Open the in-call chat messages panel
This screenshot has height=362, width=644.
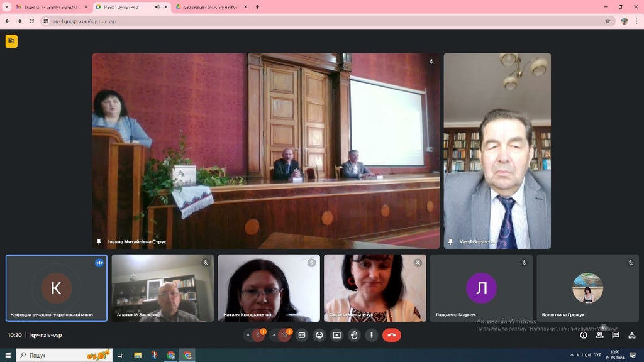click(x=616, y=336)
